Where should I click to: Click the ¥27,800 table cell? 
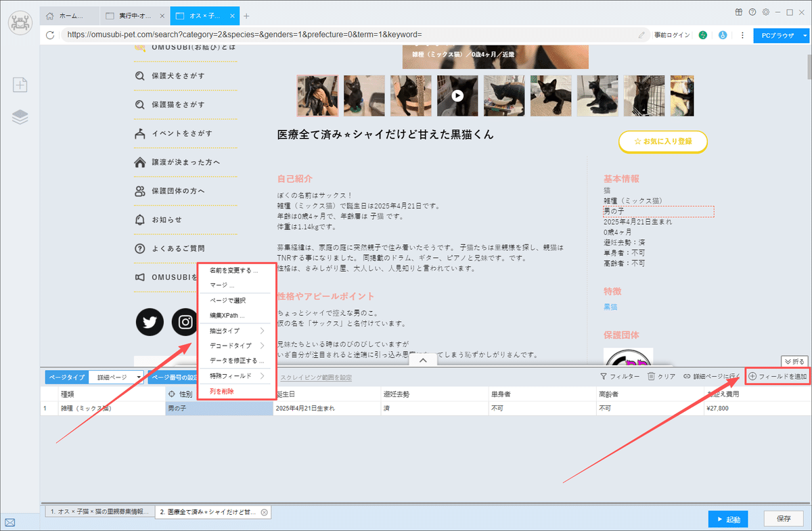[757, 409]
